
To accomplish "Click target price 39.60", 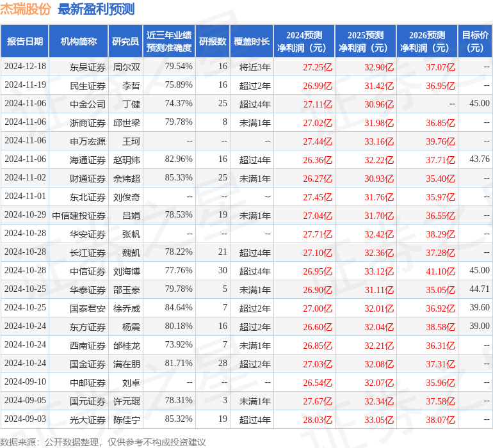I will pos(480,307).
